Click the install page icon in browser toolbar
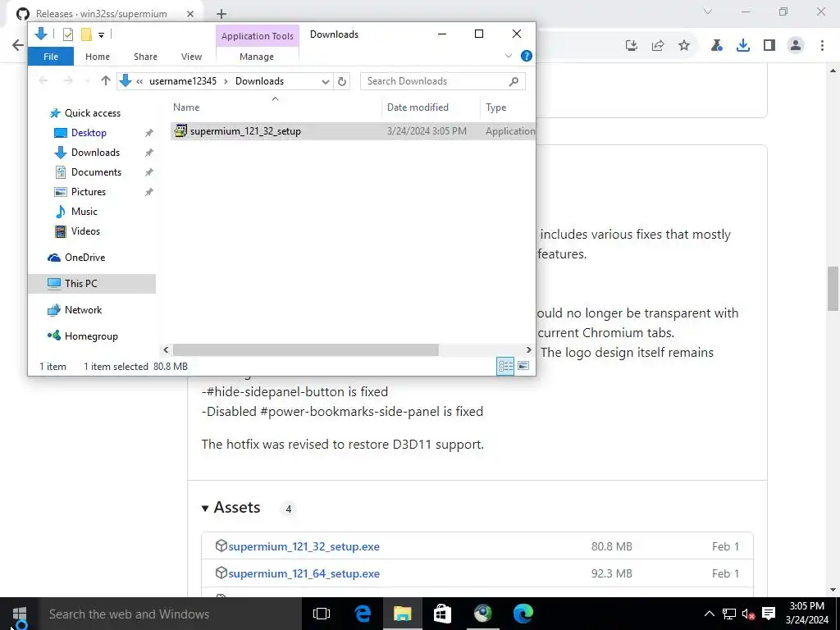The height and width of the screenshot is (630, 840). (x=632, y=46)
